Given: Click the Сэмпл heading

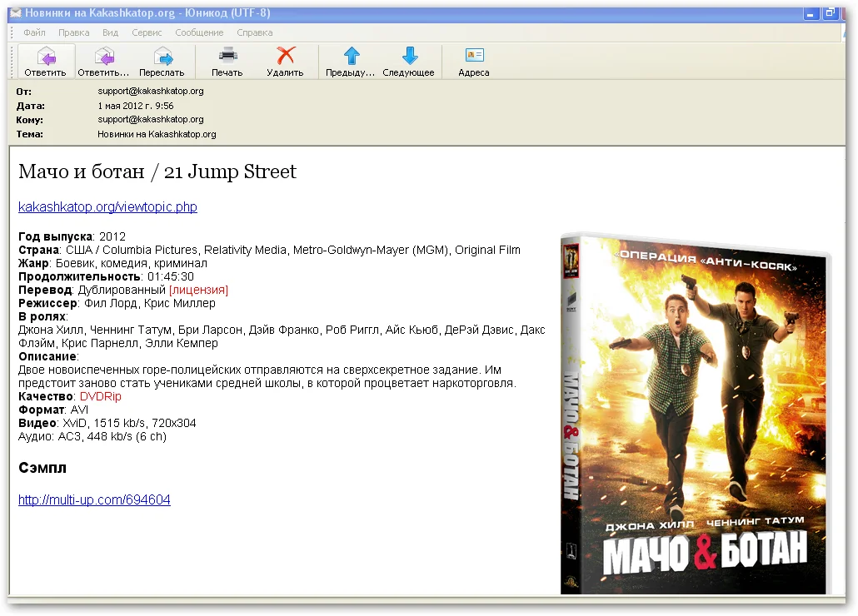Looking at the screenshot, I should pyautogui.click(x=42, y=468).
